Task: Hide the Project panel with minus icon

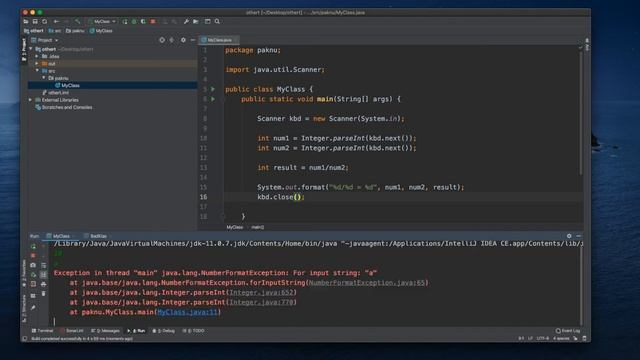Action: [x=193, y=40]
